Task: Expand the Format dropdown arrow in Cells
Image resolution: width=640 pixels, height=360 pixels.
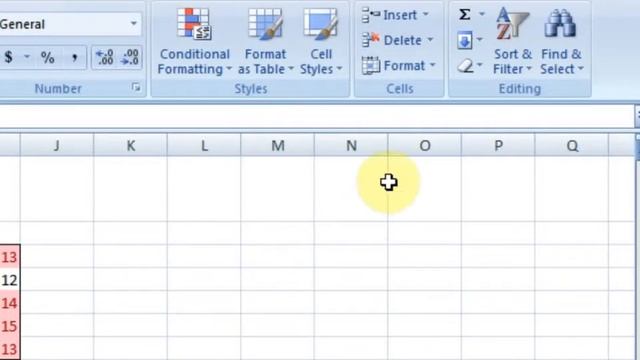Action: 432,65
